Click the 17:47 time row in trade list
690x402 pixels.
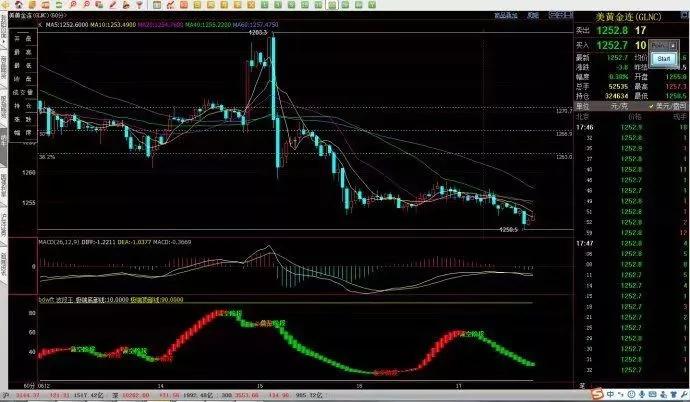[x=631, y=243]
